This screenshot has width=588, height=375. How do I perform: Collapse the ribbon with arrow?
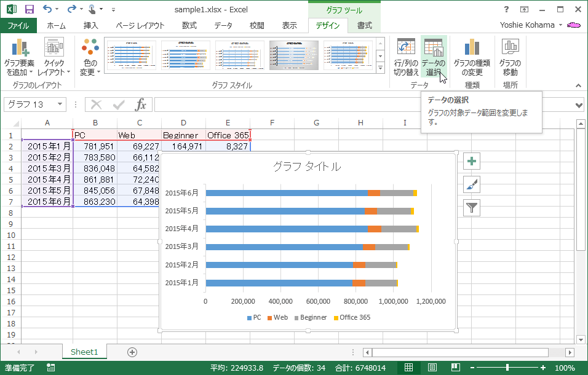579,86
